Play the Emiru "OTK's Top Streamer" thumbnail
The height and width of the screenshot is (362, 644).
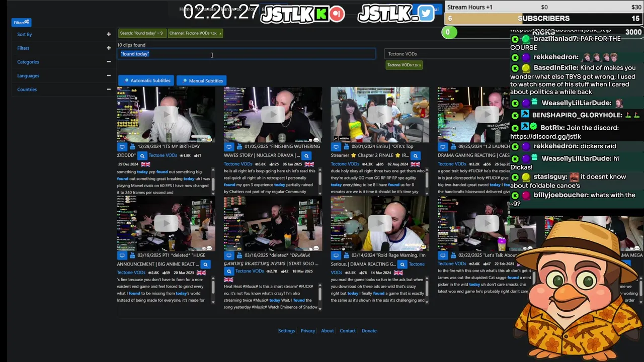[x=380, y=115]
